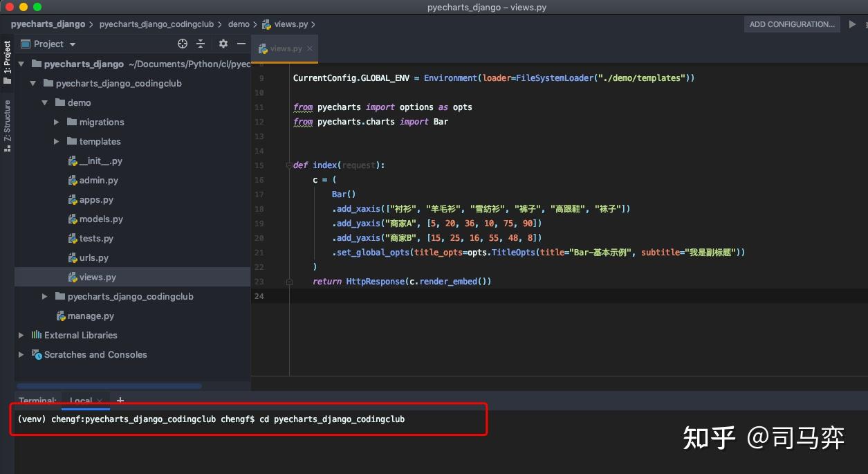The image size is (868, 474).
Task: Expand the migrations folder
Action: click(x=57, y=122)
